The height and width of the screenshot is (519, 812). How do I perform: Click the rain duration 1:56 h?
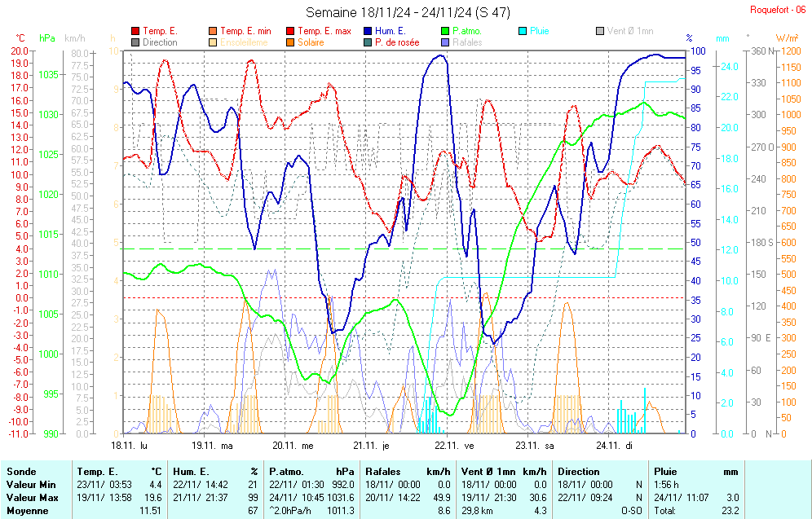coord(667,484)
